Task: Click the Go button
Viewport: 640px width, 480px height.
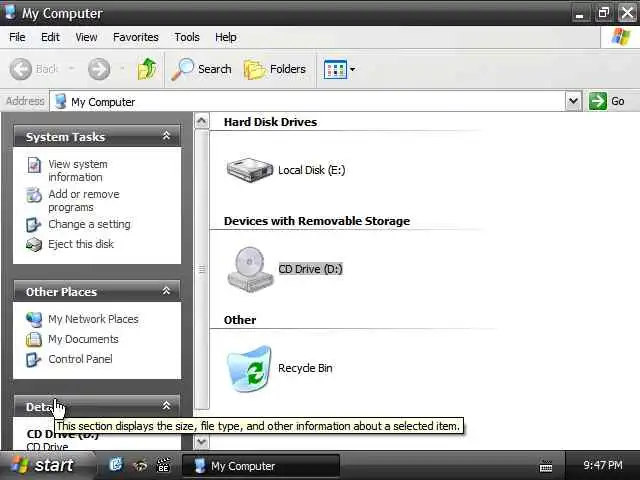Action: [x=607, y=101]
